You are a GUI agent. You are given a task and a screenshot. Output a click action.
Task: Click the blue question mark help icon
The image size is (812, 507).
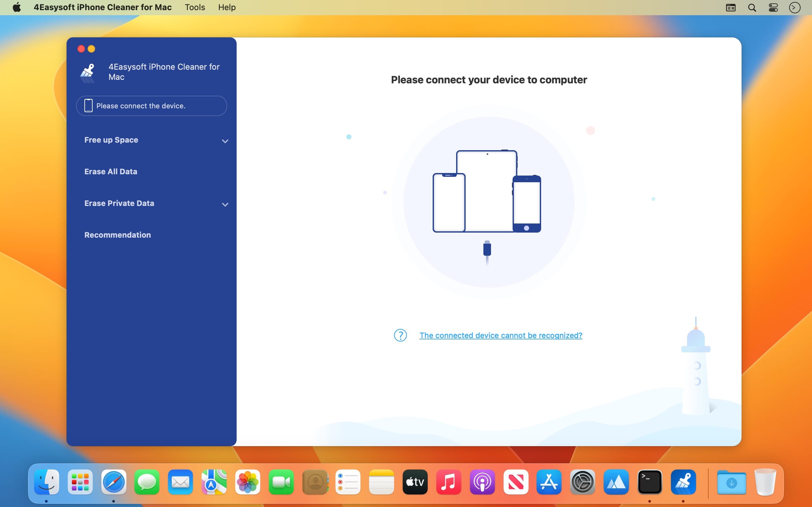[400, 335]
